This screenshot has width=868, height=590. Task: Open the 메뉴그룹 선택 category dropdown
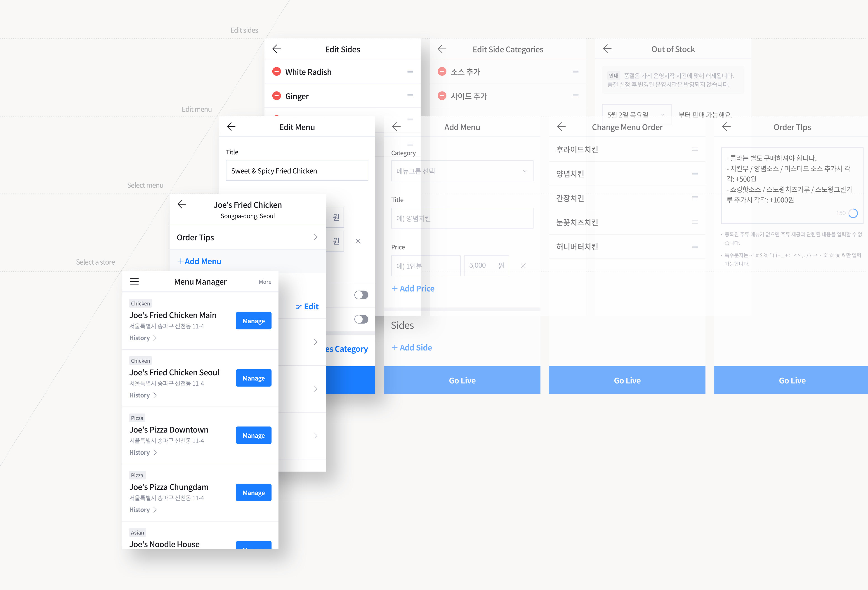pyautogui.click(x=462, y=171)
